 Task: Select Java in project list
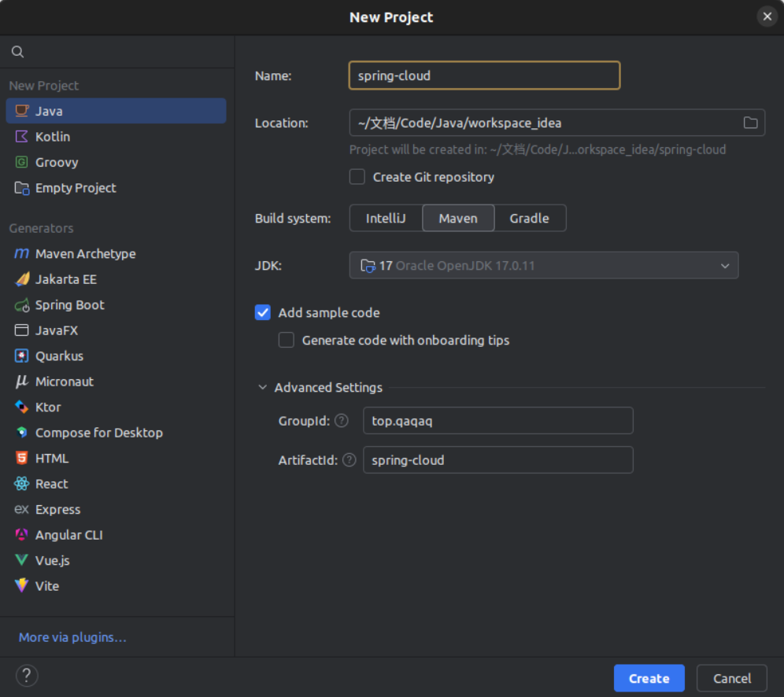116,110
